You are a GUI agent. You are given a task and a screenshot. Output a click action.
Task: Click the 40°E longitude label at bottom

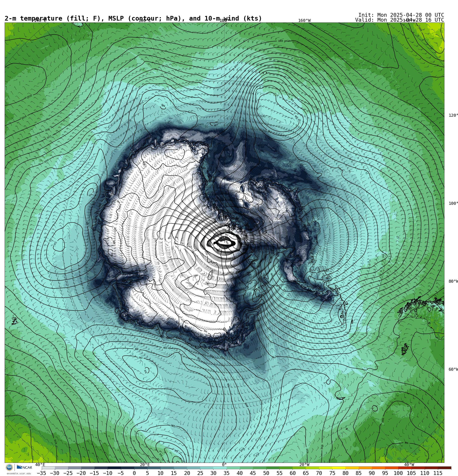[x=40, y=465]
